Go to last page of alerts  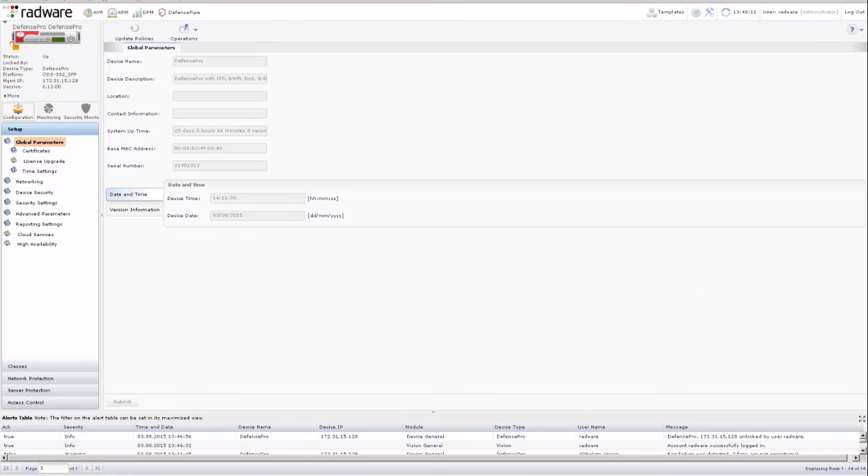pyautogui.click(x=97, y=468)
